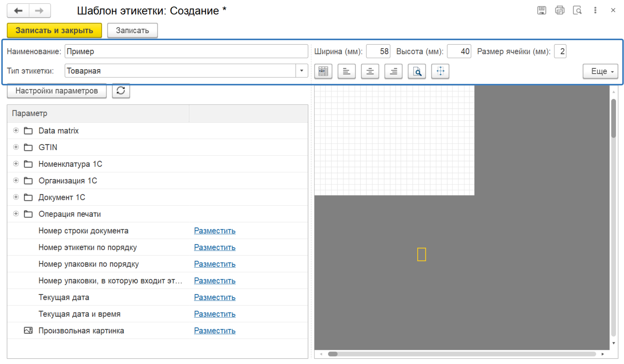Click the Организация 1С folder icon
Screen dimensions: 624x364
click(28, 181)
